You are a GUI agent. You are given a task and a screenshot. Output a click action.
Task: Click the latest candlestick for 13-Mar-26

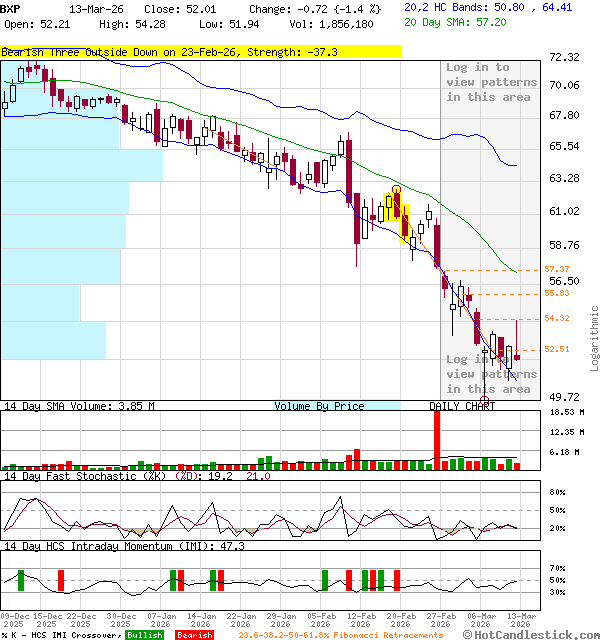tap(516, 355)
